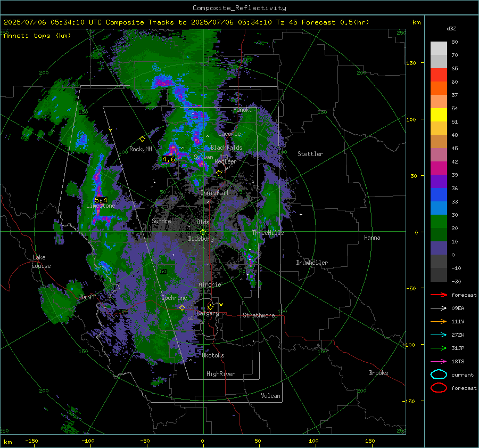
Task: Click the Lake Louise label on map
Action: tap(42, 262)
